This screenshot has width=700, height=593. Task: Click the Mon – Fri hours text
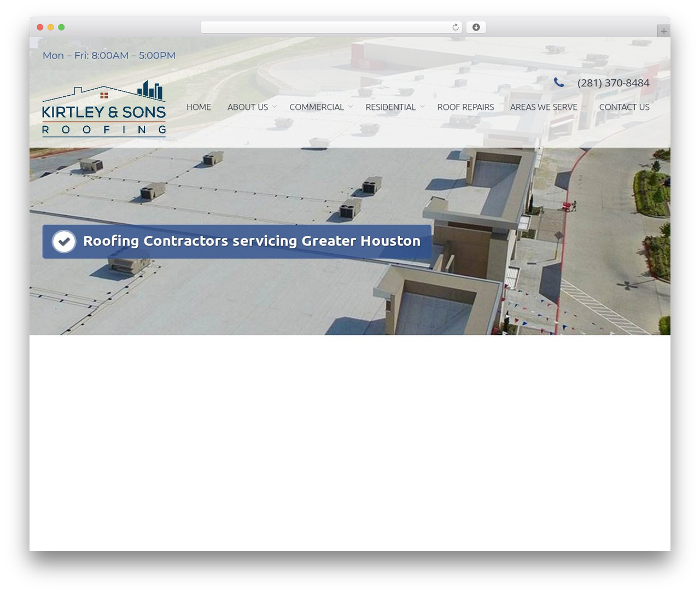point(109,55)
